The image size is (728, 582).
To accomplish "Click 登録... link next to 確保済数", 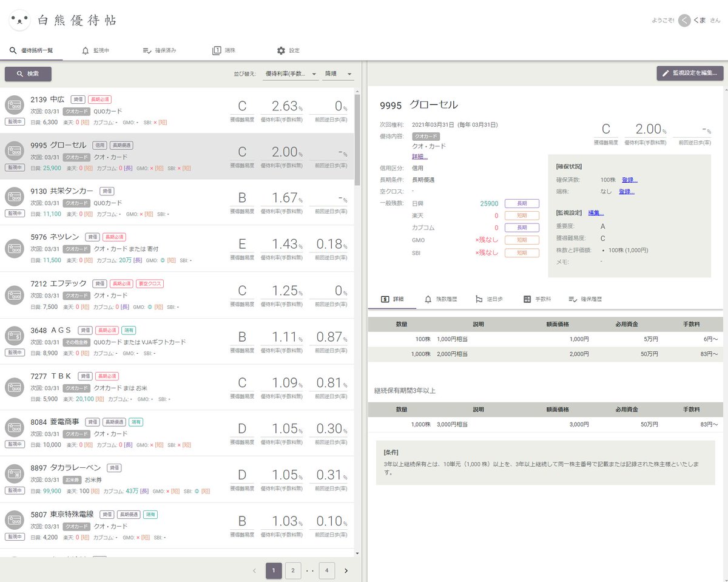I will (629, 180).
